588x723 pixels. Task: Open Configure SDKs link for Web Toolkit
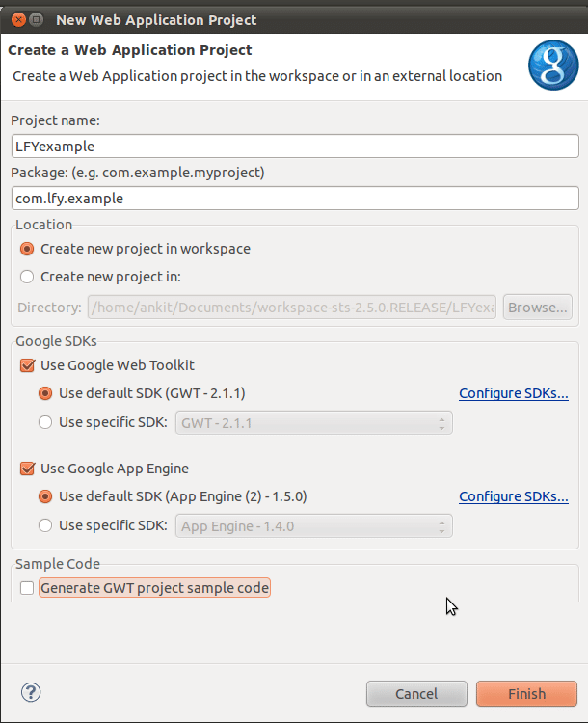[513, 393]
